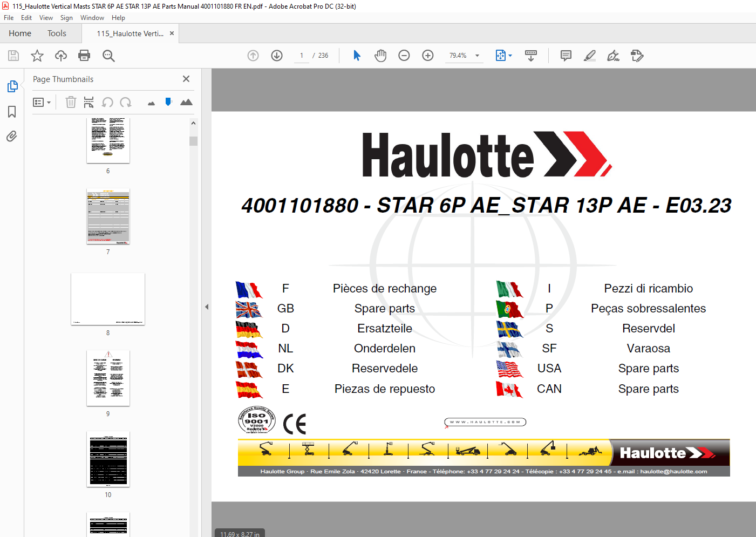Select the 115_Haulotte Verti... document tab
This screenshot has width=756, height=537.
(130, 33)
